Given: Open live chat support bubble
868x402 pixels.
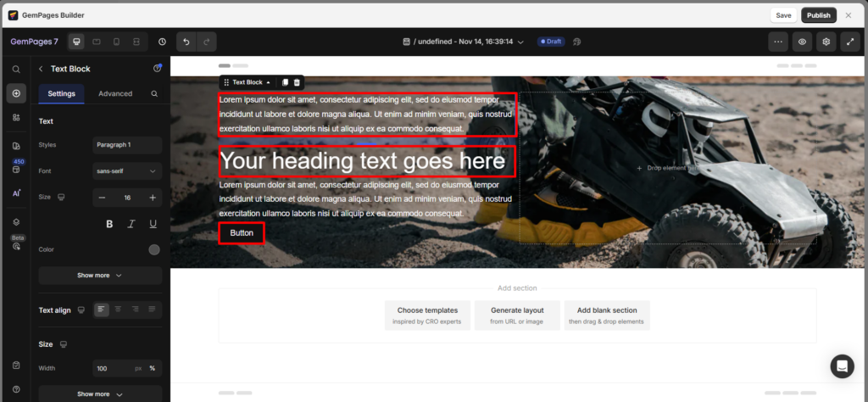Looking at the screenshot, I should pos(842,366).
